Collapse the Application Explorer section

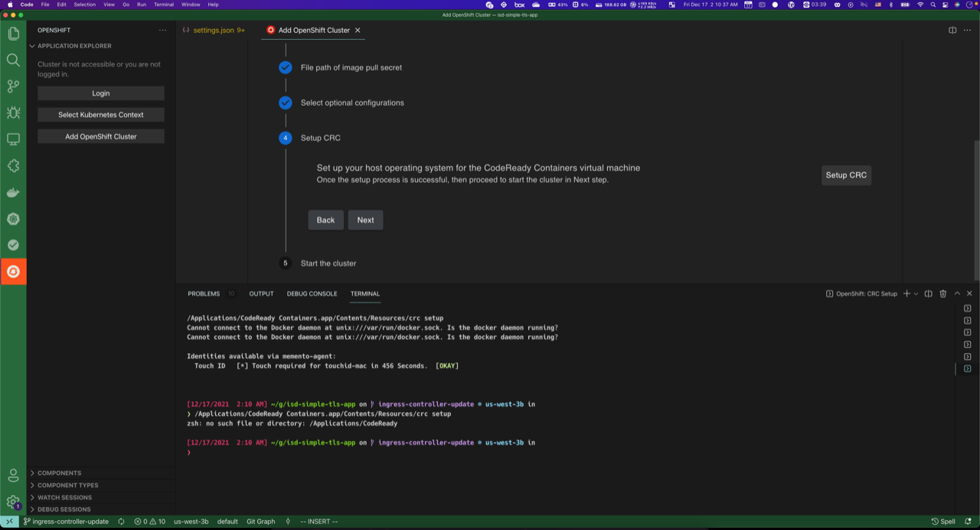click(x=100, y=46)
